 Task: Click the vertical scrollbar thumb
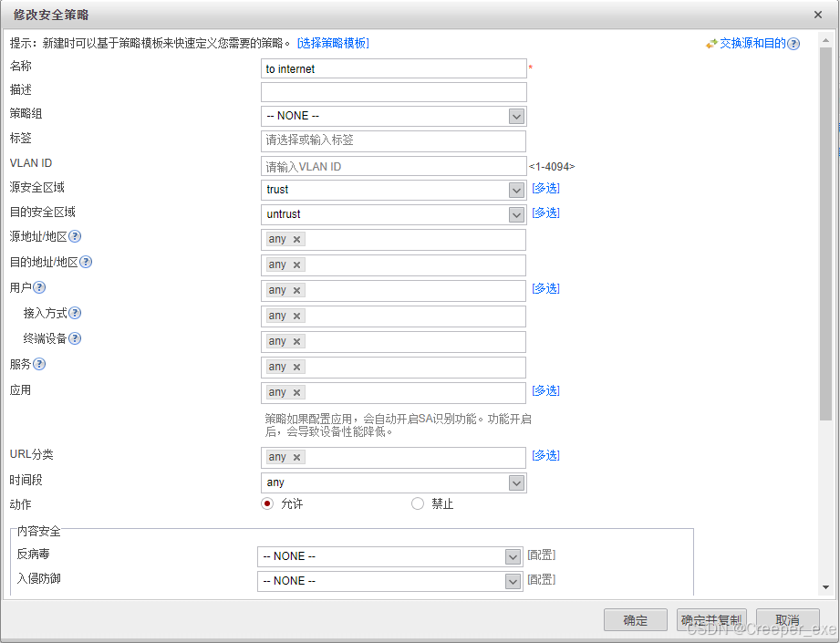pyautogui.click(x=825, y=233)
